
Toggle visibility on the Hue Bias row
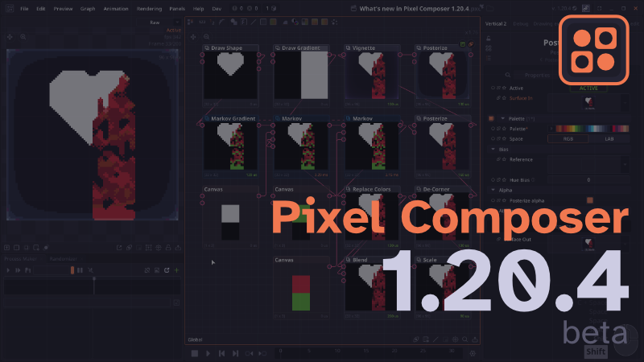(x=493, y=179)
